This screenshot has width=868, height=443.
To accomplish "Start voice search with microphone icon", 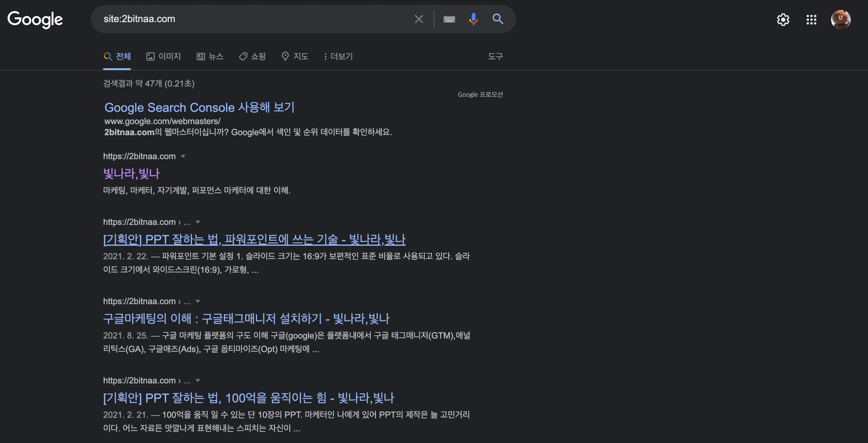I will [473, 19].
